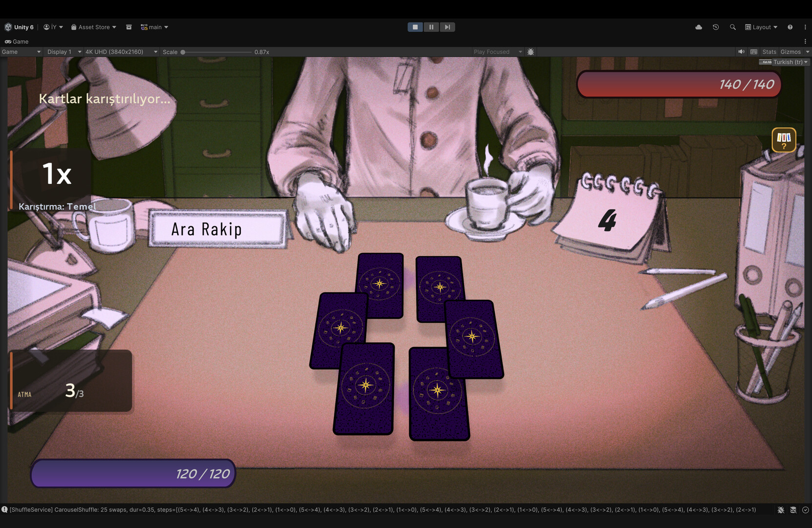Open the main branch version control dropdown
812x528 pixels.
pos(154,27)
